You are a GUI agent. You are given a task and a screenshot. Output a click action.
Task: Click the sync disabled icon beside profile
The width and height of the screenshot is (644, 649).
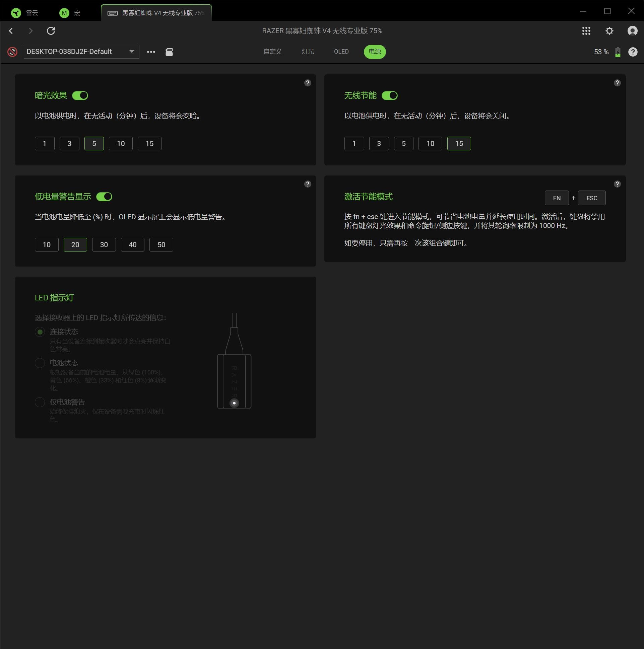[x=12, y=52]
